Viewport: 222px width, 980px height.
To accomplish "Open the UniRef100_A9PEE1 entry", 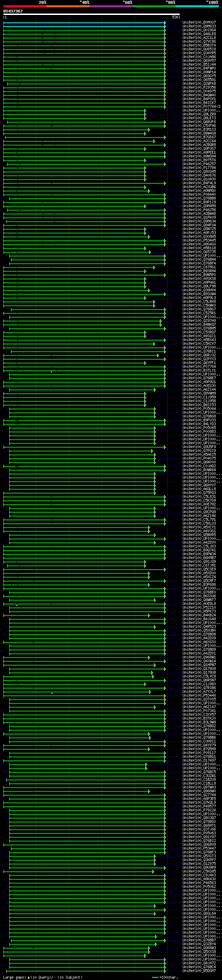I will coord(199,153).
